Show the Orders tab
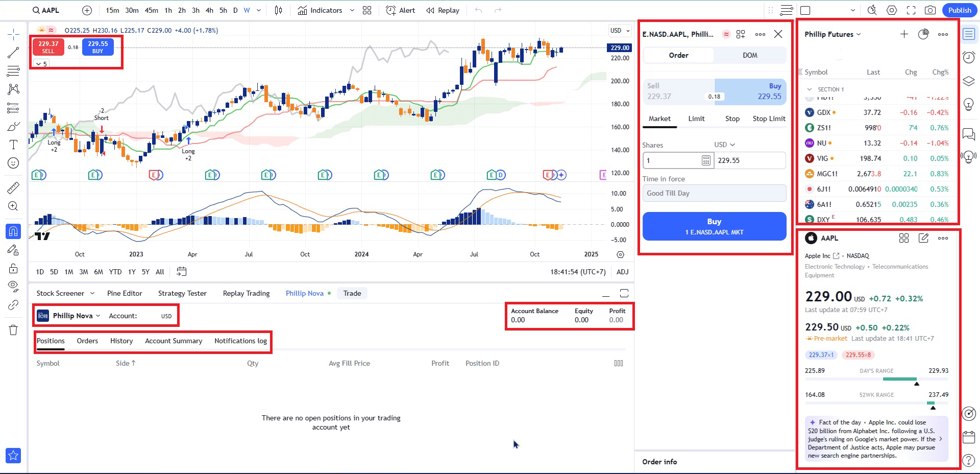The height and width of the screenshot is (474, 980). point(87,341)
